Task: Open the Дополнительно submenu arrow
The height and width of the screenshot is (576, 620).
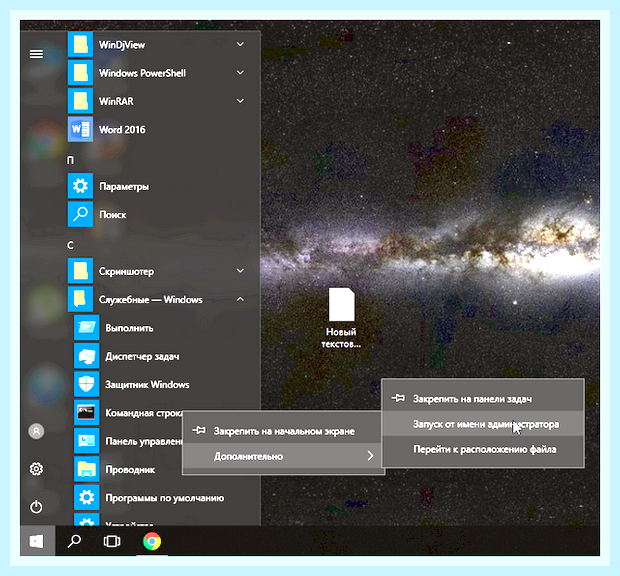Action: 370,456
